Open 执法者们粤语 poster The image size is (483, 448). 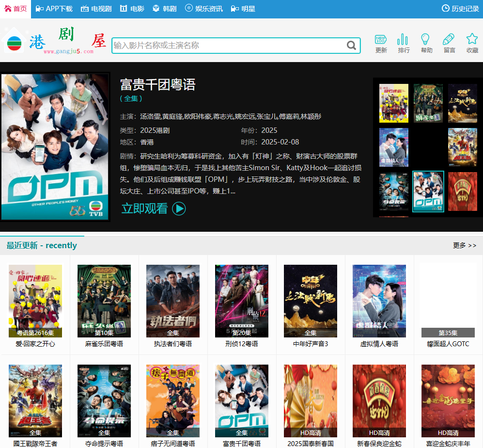pyautogui.click(x=173, y=301)
